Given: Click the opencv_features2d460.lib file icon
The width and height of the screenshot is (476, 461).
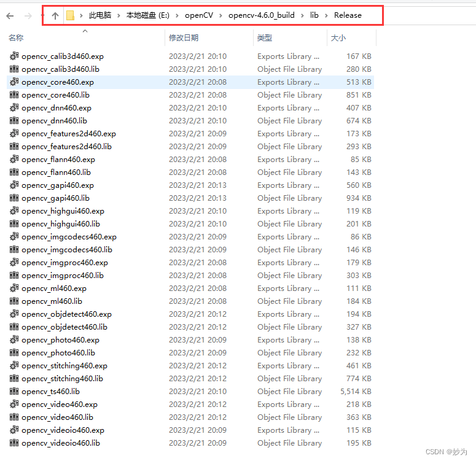Looking at the screenshot, I should tap(14, 146).
